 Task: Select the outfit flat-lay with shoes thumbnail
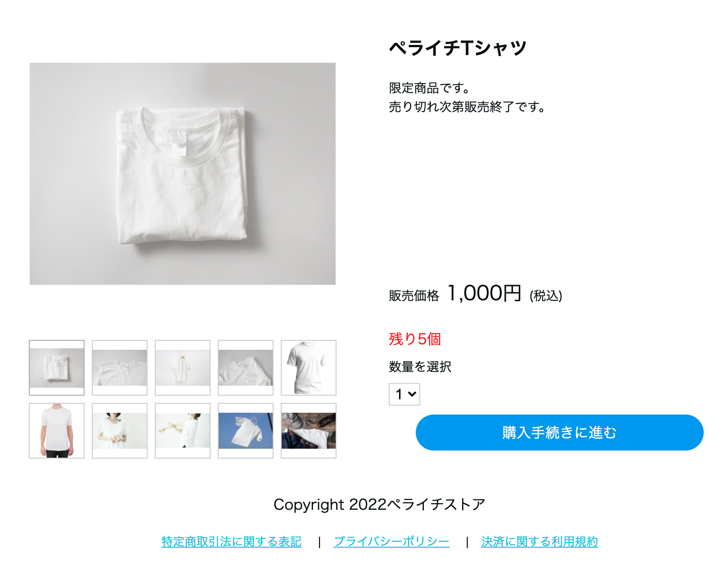(309, 431)
